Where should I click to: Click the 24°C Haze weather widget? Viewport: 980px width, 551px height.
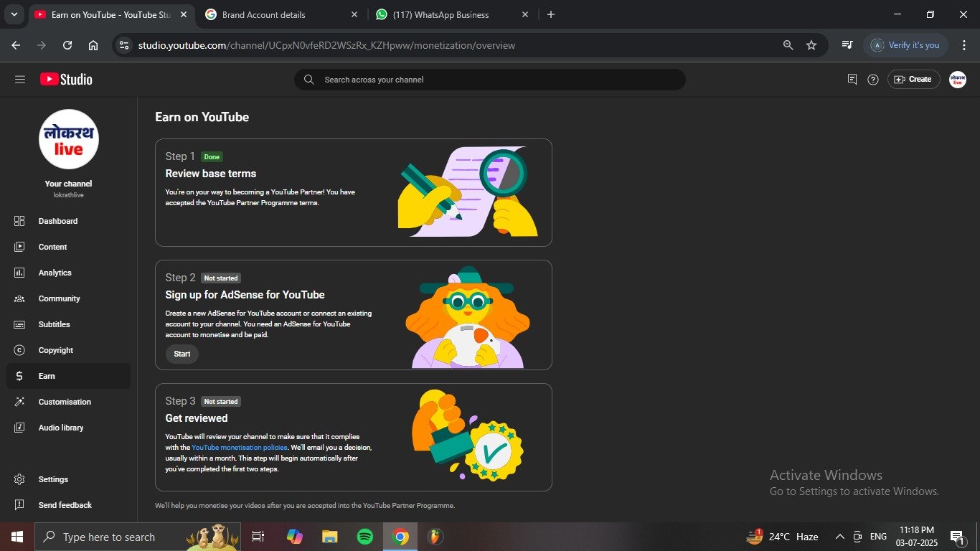click(783, 537)
